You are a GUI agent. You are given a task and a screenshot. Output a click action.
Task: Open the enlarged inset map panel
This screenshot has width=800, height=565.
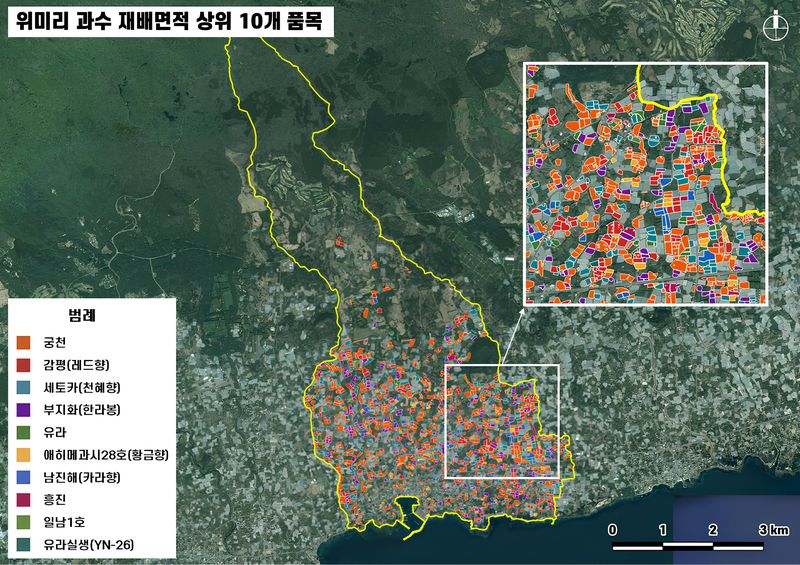[x=645, y=183]
